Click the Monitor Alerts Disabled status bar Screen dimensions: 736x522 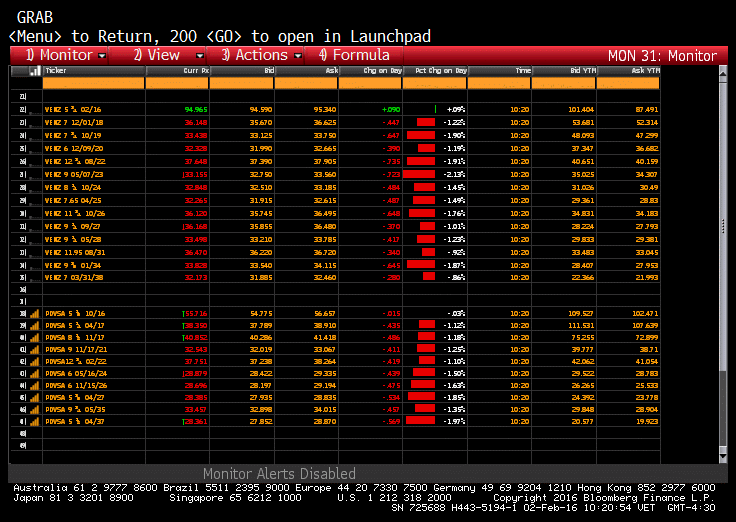click(x=368, y=473)
